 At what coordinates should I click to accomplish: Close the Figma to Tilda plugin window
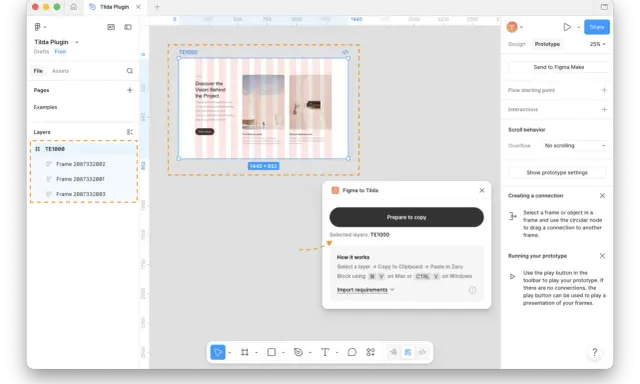[x=482, y=191]
